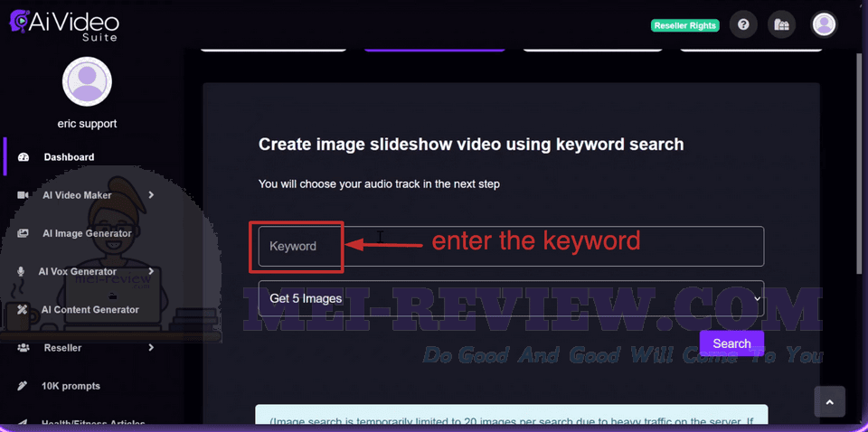Click into the Keyword input field
Image resolution: width=868 pixels, height=432 pixels.
coord(511,246)
